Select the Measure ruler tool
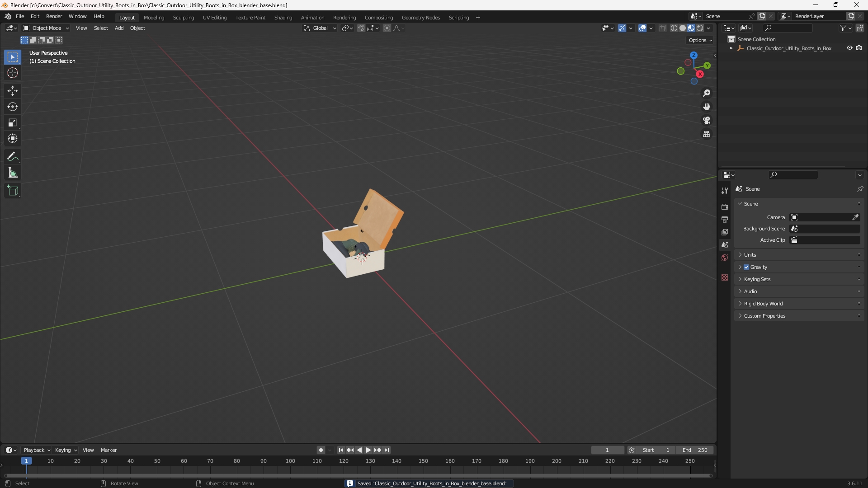Image resolution: width=868 pixels, height=488 pixels. point(12,173)
